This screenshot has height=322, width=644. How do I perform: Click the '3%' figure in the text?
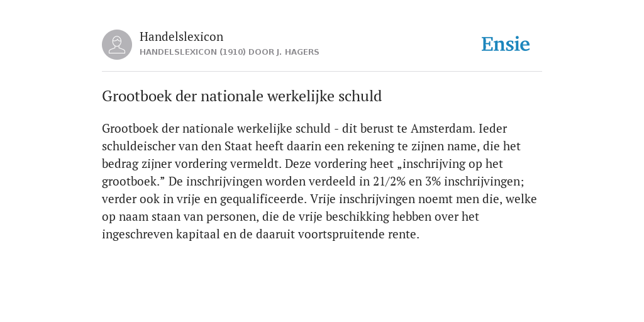(x=433, y=182)
